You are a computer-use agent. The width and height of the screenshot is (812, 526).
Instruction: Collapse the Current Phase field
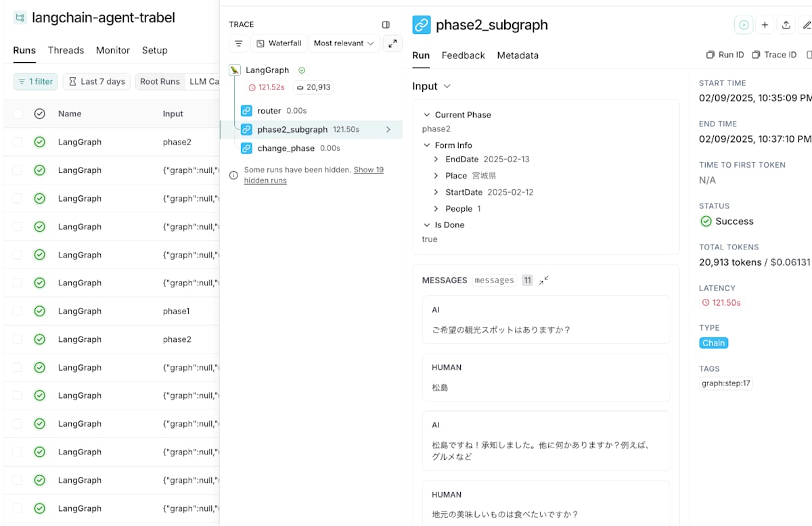427,115
